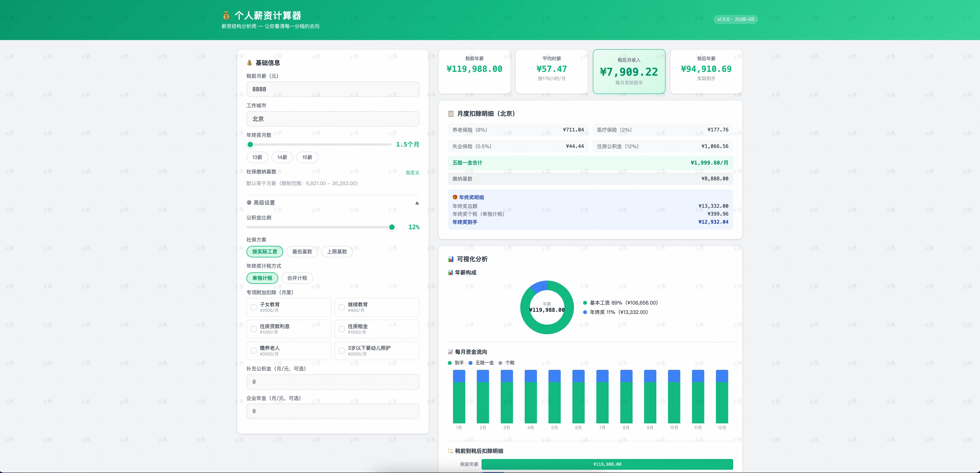The image size is (980, 473).
Task: Click the gift icon beside 年终奖明细
Action: pos(455,197)
